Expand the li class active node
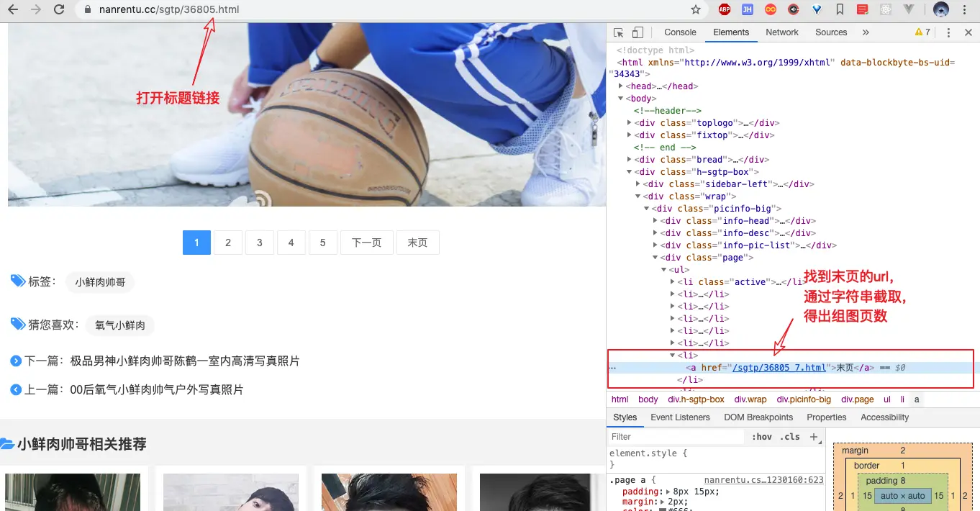 [x=673, y=282]
